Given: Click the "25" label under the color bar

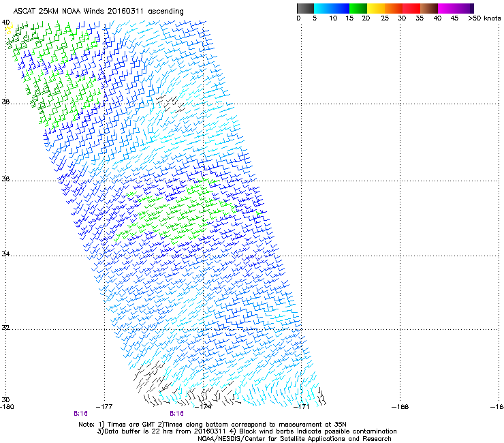Looking at the screenshot, I should point(385,18).
